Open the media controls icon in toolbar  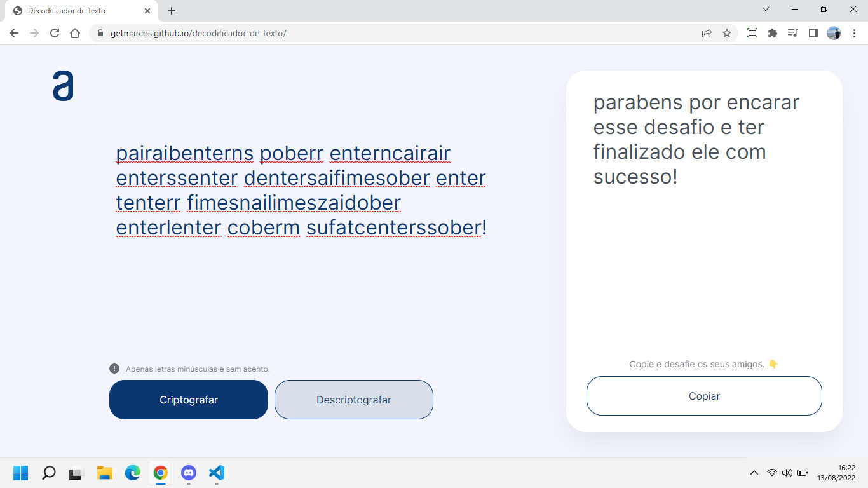coord(792,32)
